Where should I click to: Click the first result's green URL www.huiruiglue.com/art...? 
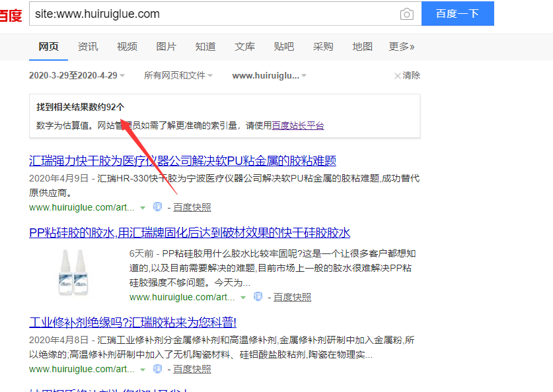[81, 207]
